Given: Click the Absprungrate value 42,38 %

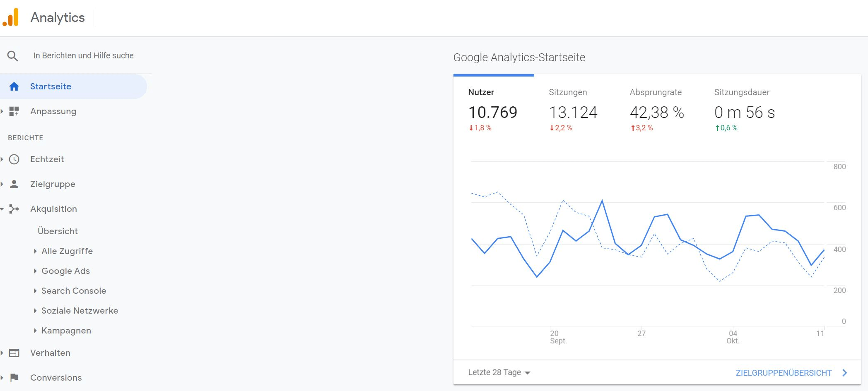Looking at the screenshot, I should (657, 112).
